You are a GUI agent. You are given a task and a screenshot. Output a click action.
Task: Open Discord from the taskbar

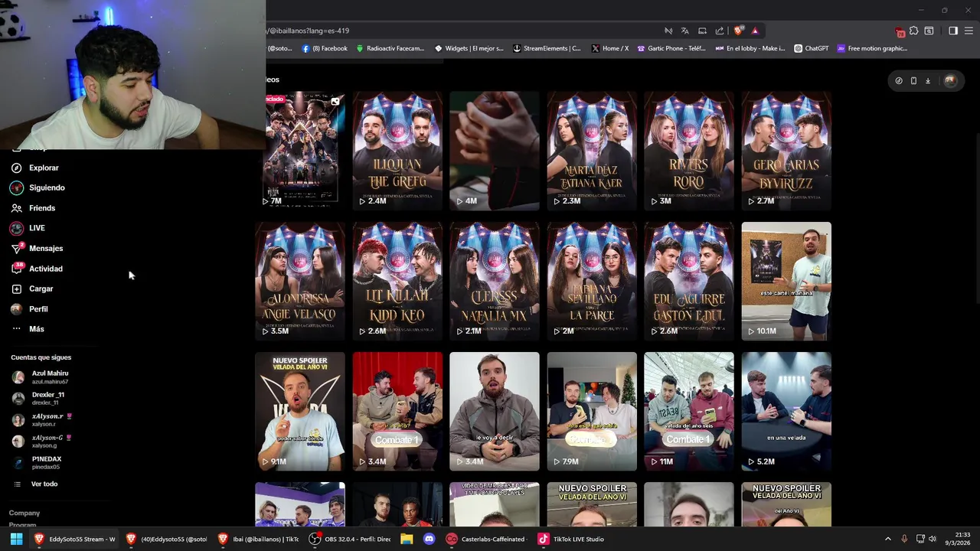coord(429,539)
